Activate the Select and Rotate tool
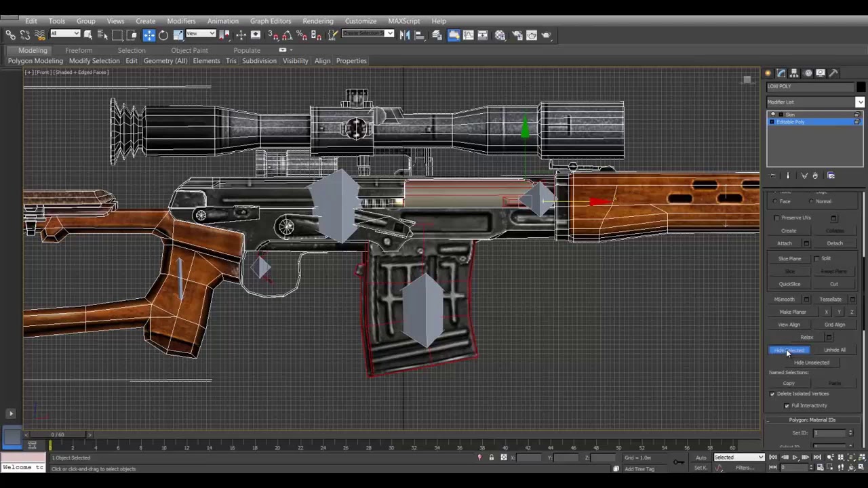Image resolution: width=868 pixels, height=488 pixels. click(x=163, y=35)
